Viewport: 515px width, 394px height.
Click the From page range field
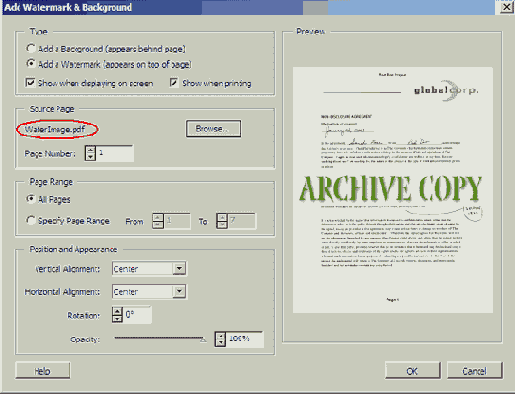[x=178, y=221]
